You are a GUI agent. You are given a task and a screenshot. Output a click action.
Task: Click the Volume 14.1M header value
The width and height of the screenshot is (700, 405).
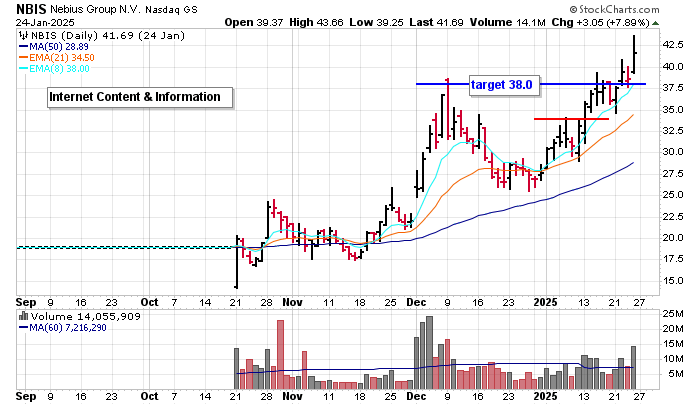click(507, 22)
